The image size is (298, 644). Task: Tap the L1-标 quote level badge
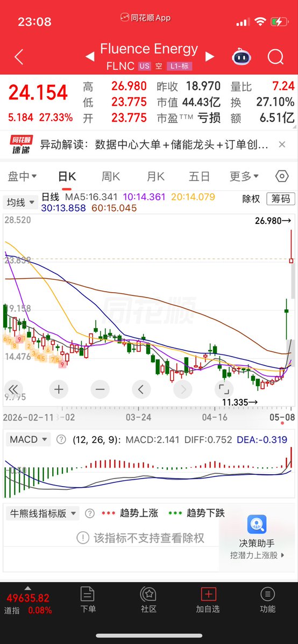(x=179, y=66)
